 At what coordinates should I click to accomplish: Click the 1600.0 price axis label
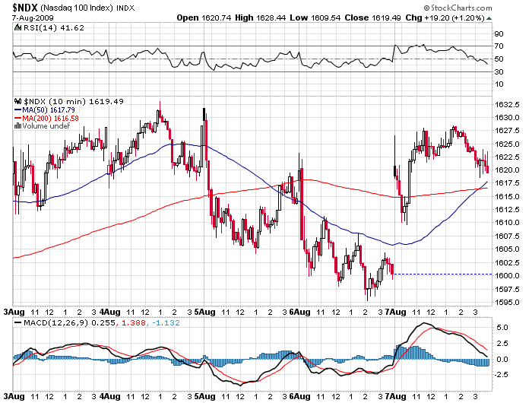point(507,276)
